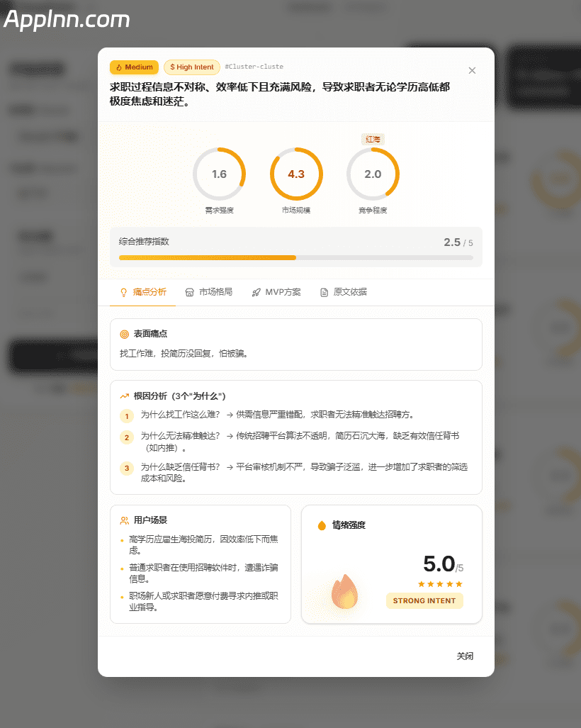Click the line 为什么缺乏信任背书？
The image size is (581, 728).
[181, 467]
